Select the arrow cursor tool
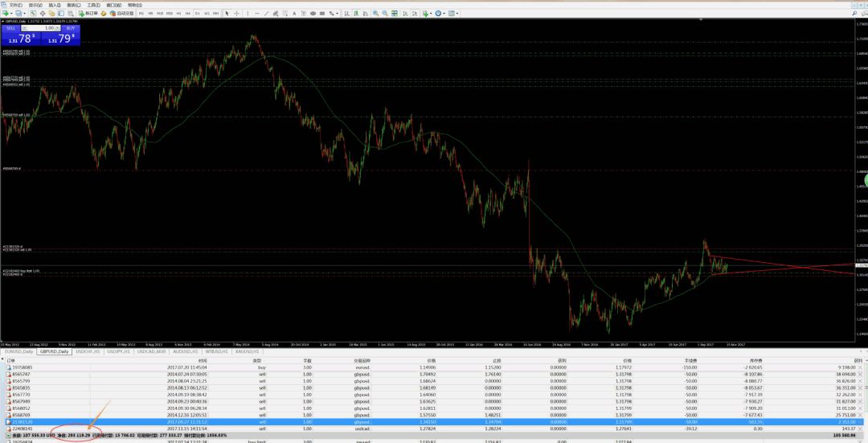Image resolution: width=868 pixels, height=443 pixels. click(x=227, y=14)
